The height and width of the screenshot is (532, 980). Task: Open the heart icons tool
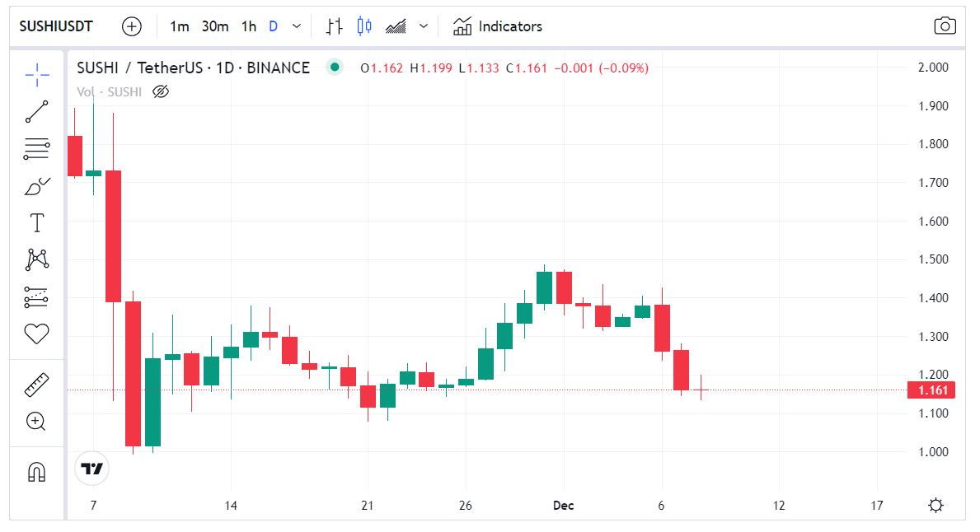36,334
